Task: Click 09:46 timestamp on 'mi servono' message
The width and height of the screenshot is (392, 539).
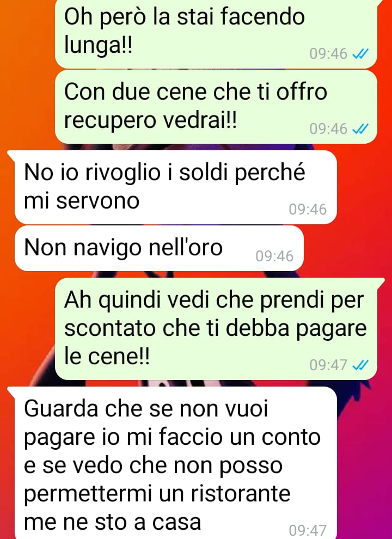Action: tap(308, 210)
